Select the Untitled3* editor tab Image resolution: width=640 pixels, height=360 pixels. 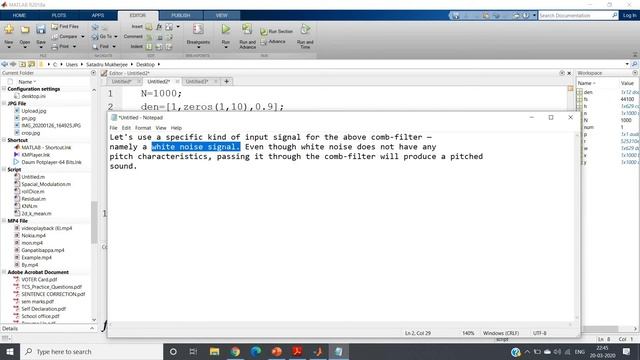tap(197, 82)
